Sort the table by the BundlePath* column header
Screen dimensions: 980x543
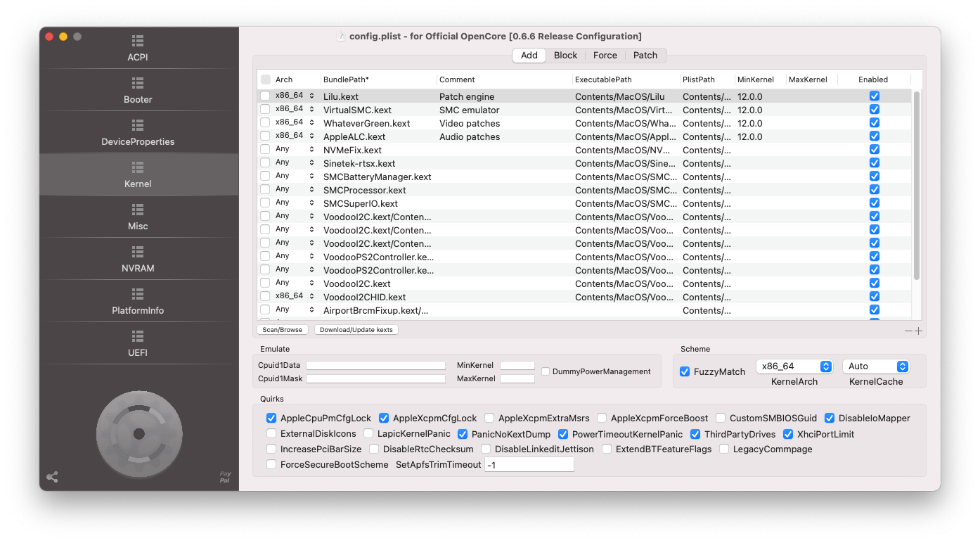point(378,79)
